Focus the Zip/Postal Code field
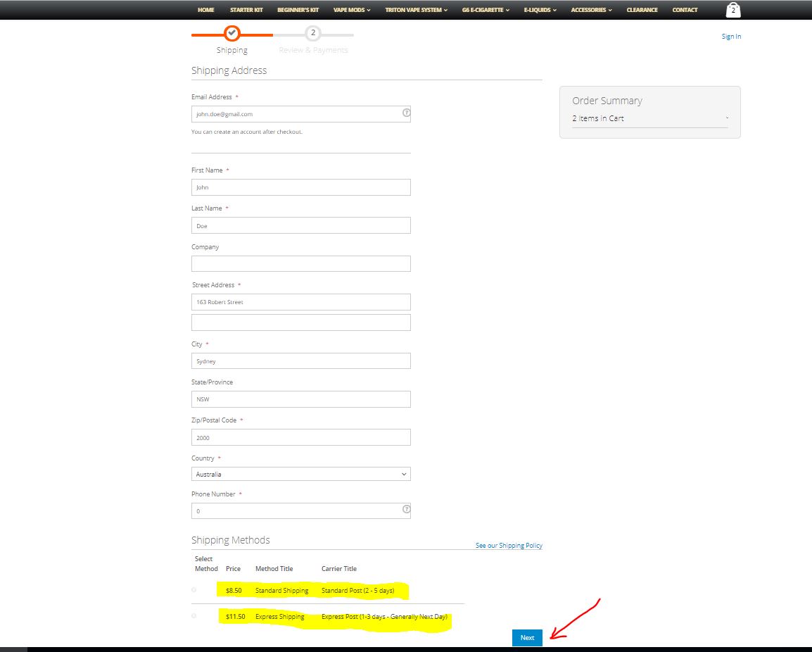This screenshot has height=652, width=812. [300, 437]
